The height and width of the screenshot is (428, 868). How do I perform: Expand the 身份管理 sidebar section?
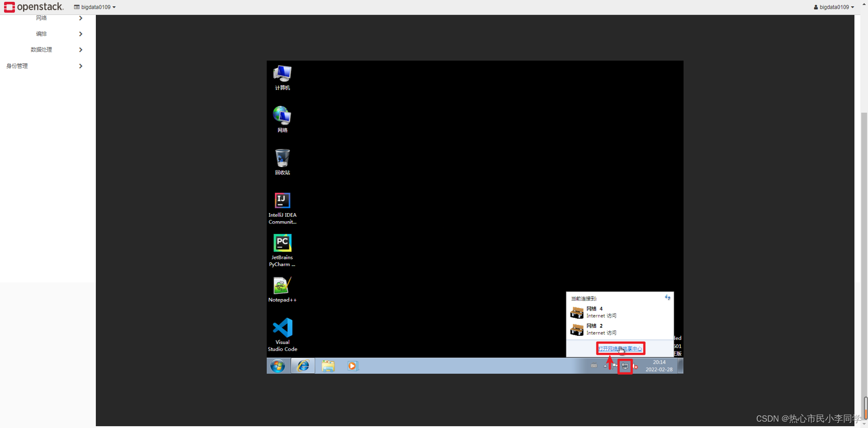tap(48, 66)
